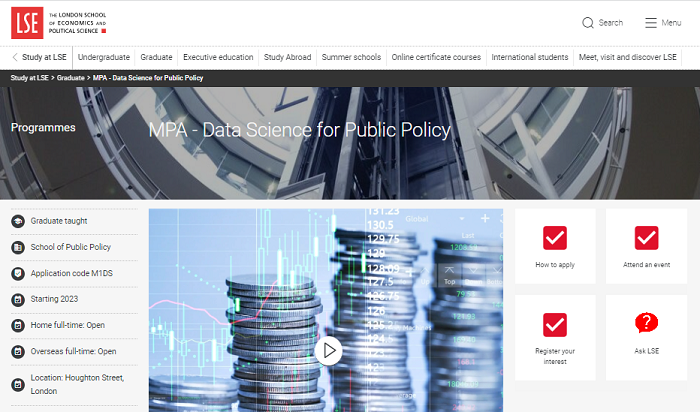Click the Graduate taught cap icon

[x=18, y=221]
